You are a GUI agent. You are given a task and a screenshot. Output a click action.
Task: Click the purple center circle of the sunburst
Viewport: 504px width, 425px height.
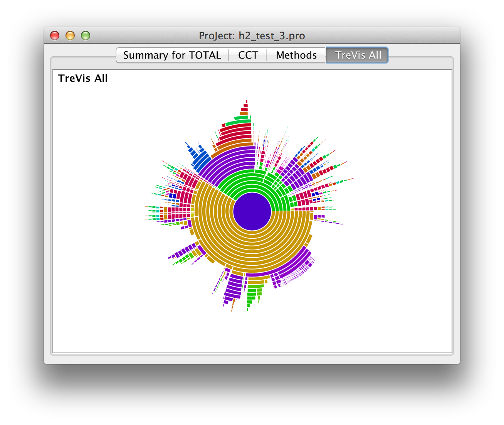pyautogui.click(x=252, y=211)
